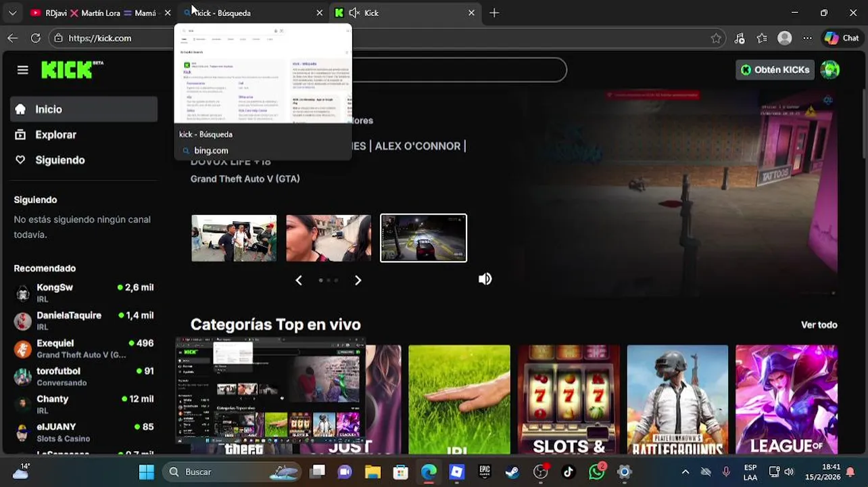
Task: Go to Inicio in the sidebar
Action: tap(84, 109)
